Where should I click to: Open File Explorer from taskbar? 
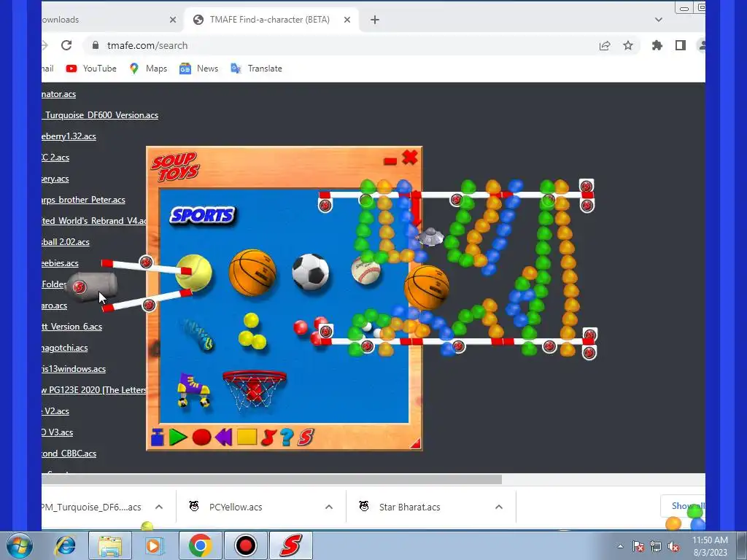[x=110, y=545]
